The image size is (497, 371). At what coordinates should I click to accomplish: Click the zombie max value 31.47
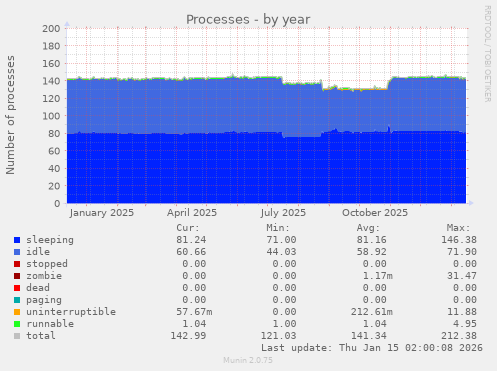coord(462,276)
